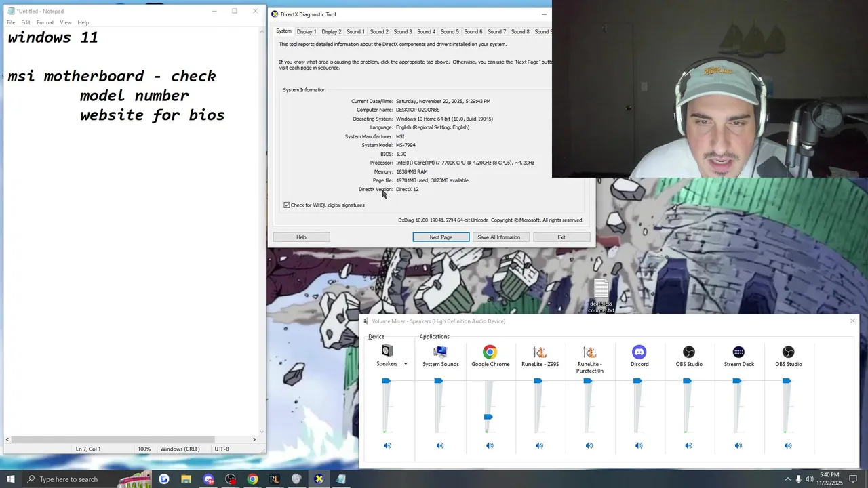This screenshot has width=868, height=488.
Task: Mute RuneLite - Purefecti0n
Action: click(589, 445)
